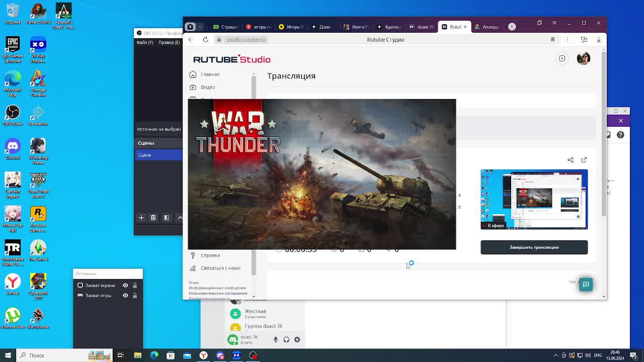Image resolution: width=644 pixels, height=362 pixels.
Task: Open Yandex Browser from the taskbar
Action: coord(203,355)
